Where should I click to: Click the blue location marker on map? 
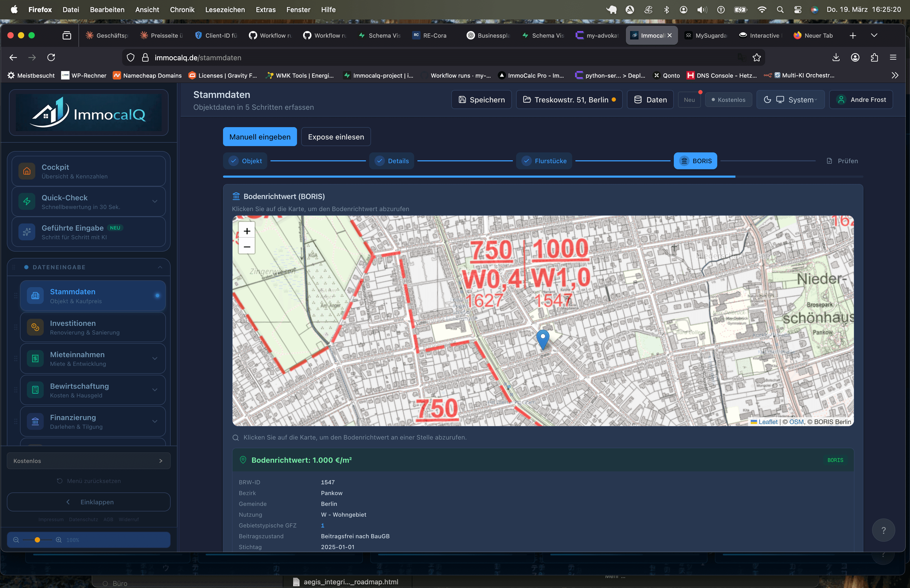click(543, 340)
